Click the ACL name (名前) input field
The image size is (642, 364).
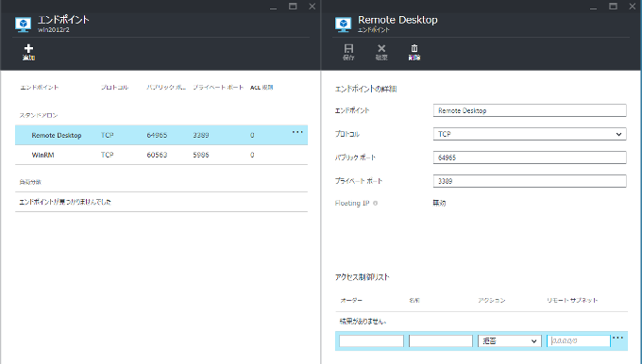[441, 341]
